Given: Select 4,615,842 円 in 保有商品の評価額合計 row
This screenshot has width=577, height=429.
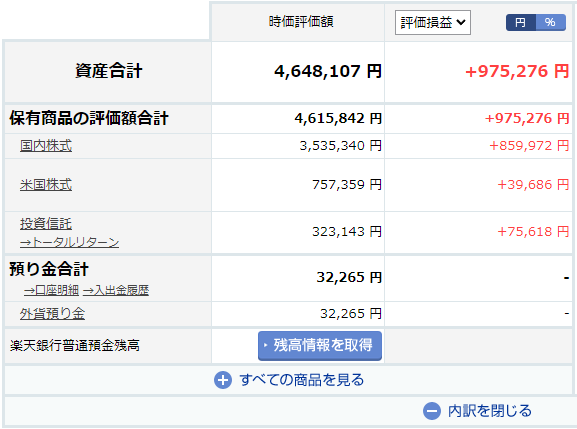Looking at the screenshot, I should (338, 118).
